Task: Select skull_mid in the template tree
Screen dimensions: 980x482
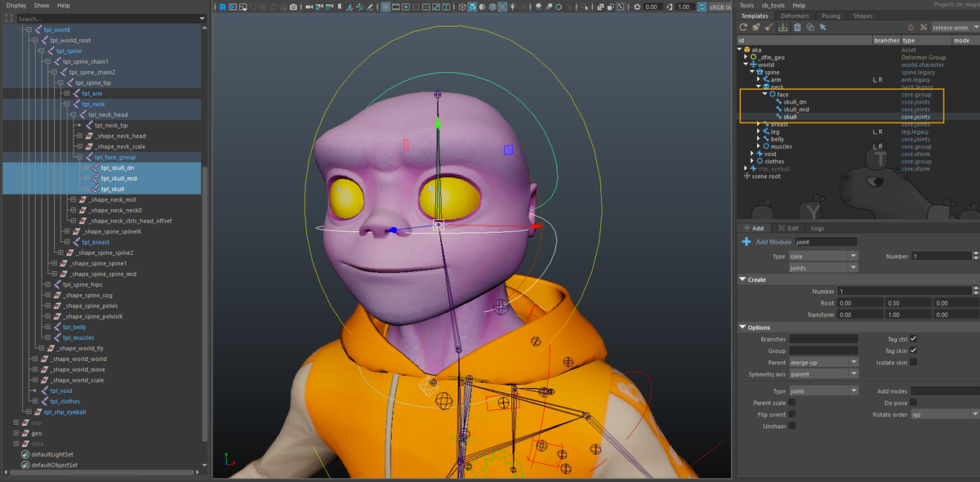Action: click(x=795, y=109)
